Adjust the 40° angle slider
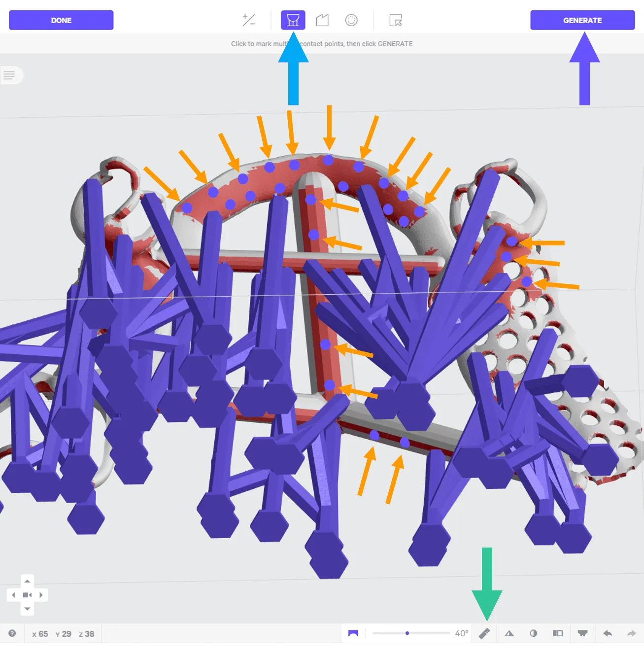The height and width of the screenshot is (653, 644). pyautogui.click(x=411, y=633)
